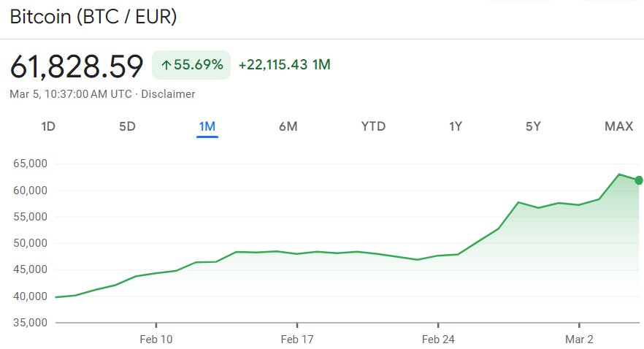Viewport: 644px width, 349px height.
Task: Click the 60,000 y-axis label
Action: (x=31, y=191)
